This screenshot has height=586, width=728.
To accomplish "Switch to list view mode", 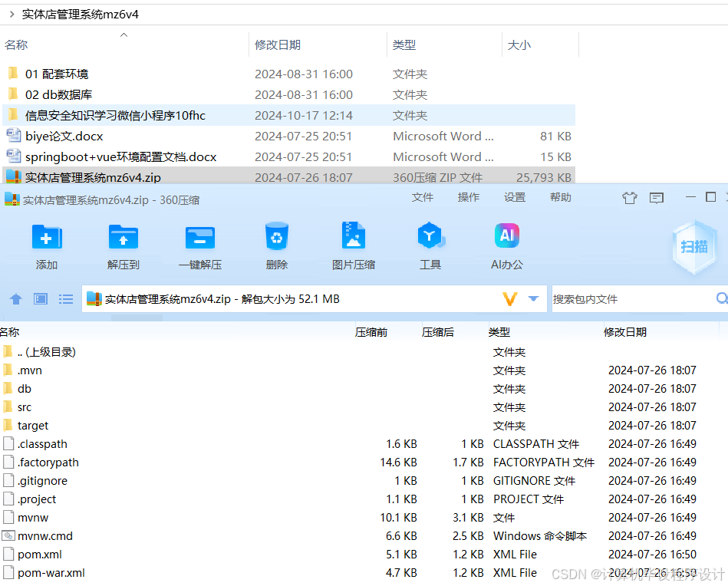I will [x=66, y=298].
